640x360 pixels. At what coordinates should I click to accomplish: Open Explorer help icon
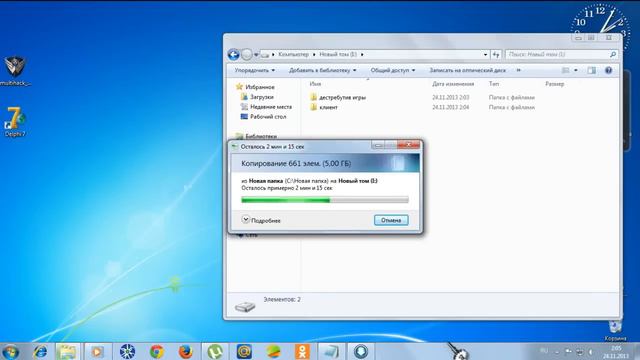(608, 71)
